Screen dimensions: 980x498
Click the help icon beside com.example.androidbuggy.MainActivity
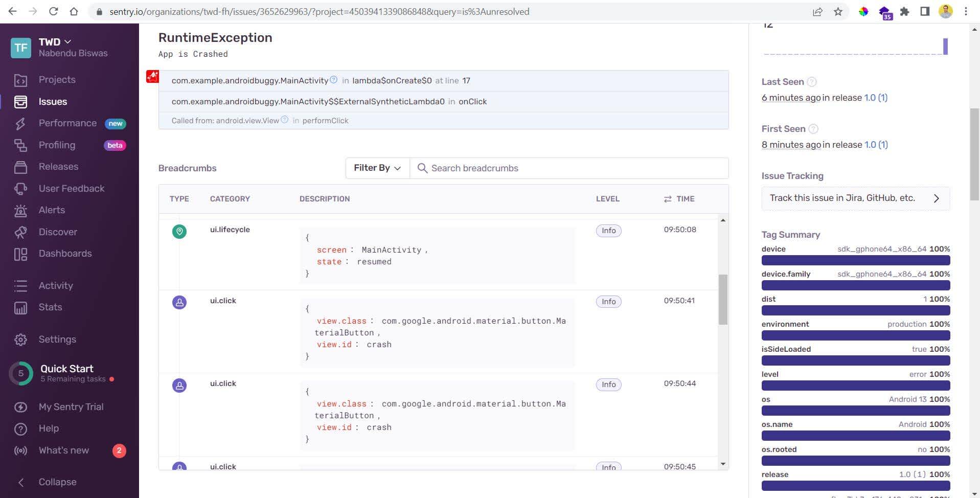[334, 80]
